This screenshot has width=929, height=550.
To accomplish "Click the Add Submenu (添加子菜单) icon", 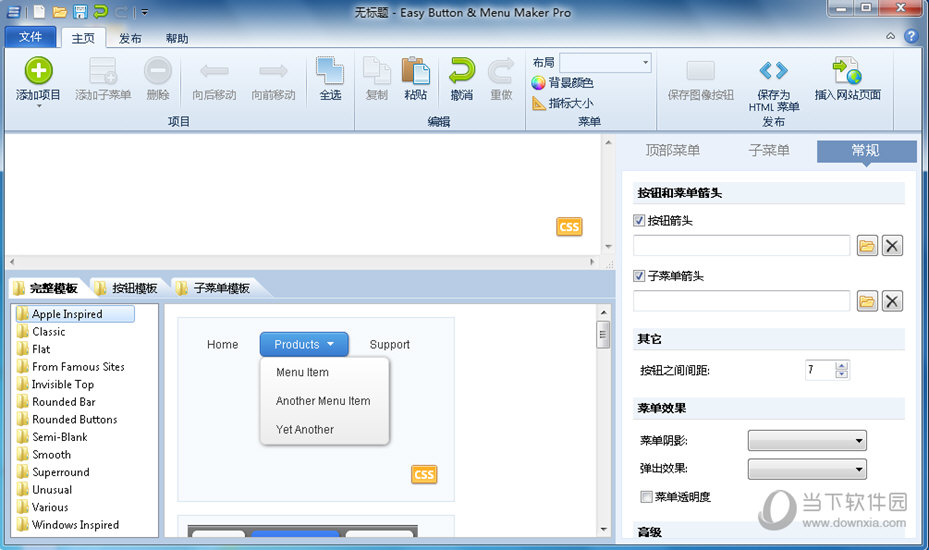I will coord(102,71).
